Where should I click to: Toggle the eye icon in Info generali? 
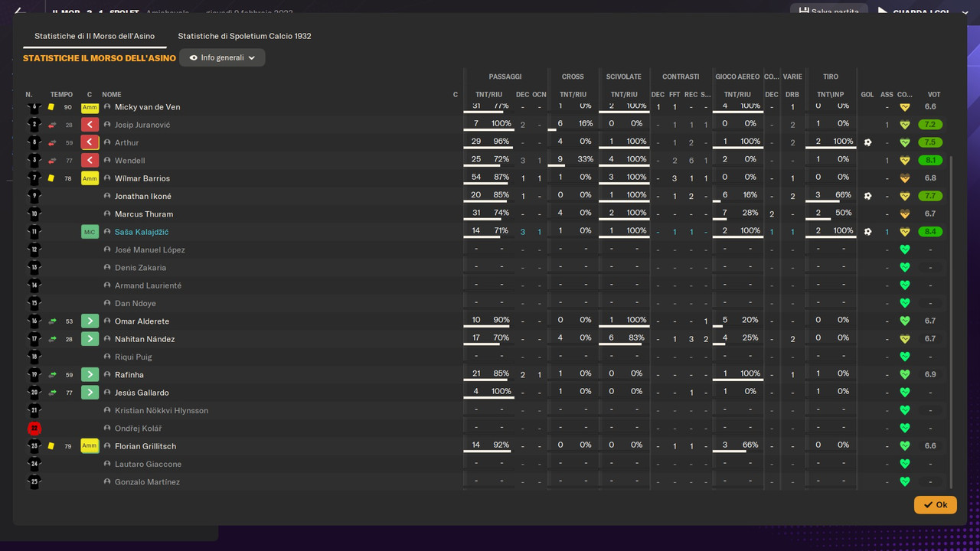(x=194, y=57)
